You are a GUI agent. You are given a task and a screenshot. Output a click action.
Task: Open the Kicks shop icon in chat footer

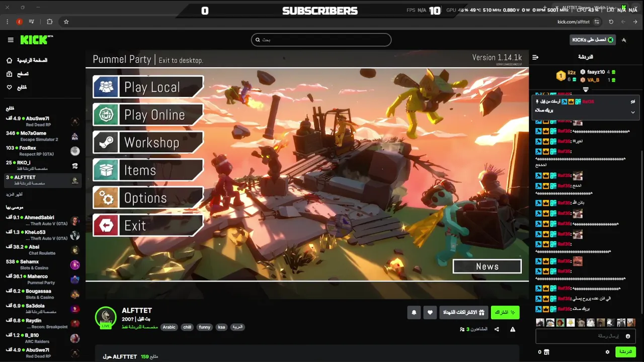(546, 352)
